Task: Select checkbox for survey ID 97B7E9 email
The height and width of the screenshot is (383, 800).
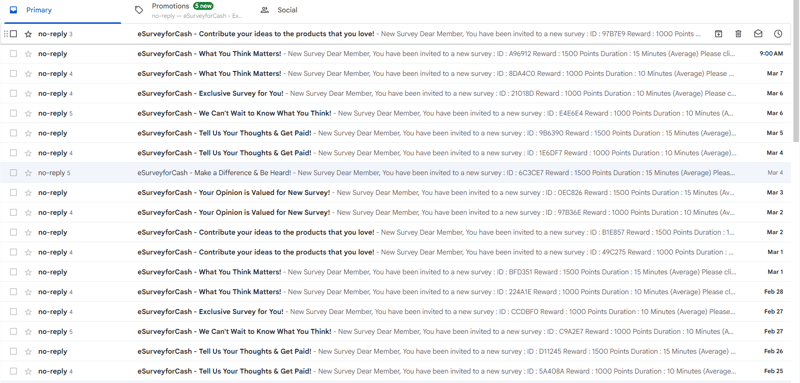Action: point(13,34)
